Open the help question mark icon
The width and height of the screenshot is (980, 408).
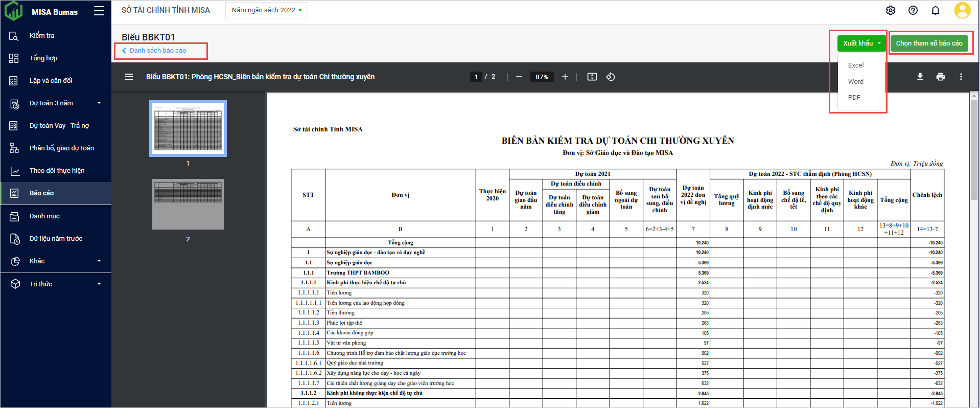pyautogui.click(x=913, y=10)
